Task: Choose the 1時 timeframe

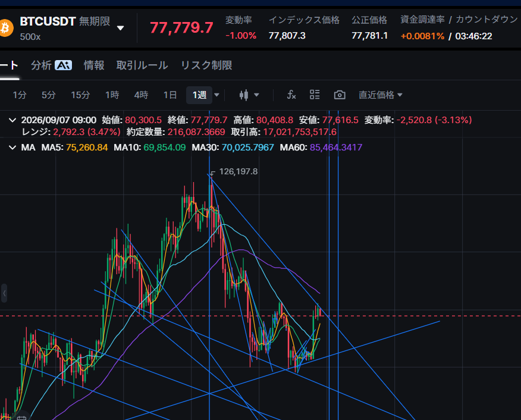Action: coord(112,95)
